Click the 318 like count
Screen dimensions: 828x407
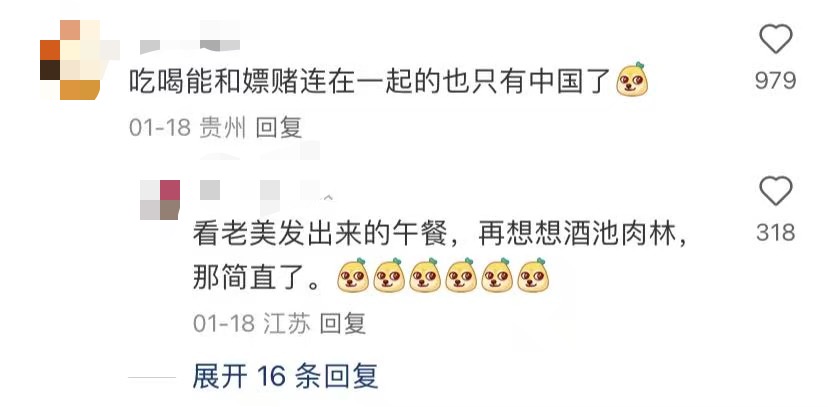click(775, 232)
